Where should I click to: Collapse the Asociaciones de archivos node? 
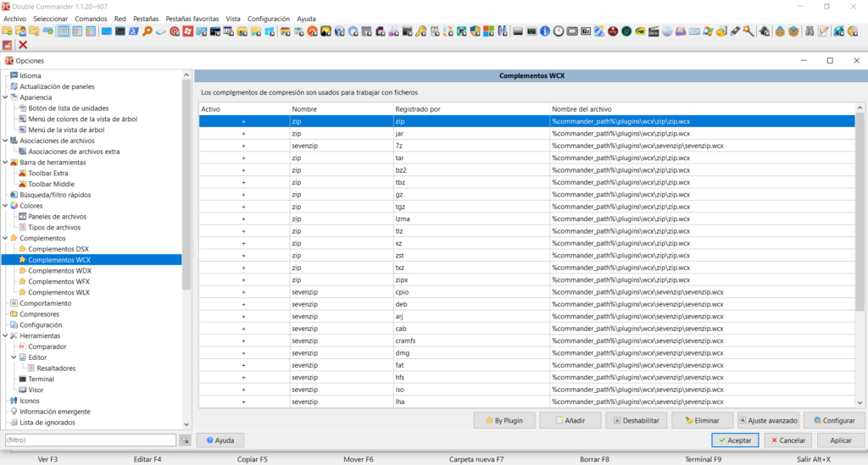pos(6,141)
